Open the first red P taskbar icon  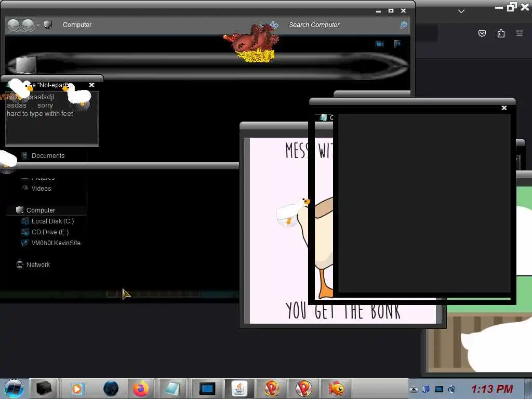[271, 389]
